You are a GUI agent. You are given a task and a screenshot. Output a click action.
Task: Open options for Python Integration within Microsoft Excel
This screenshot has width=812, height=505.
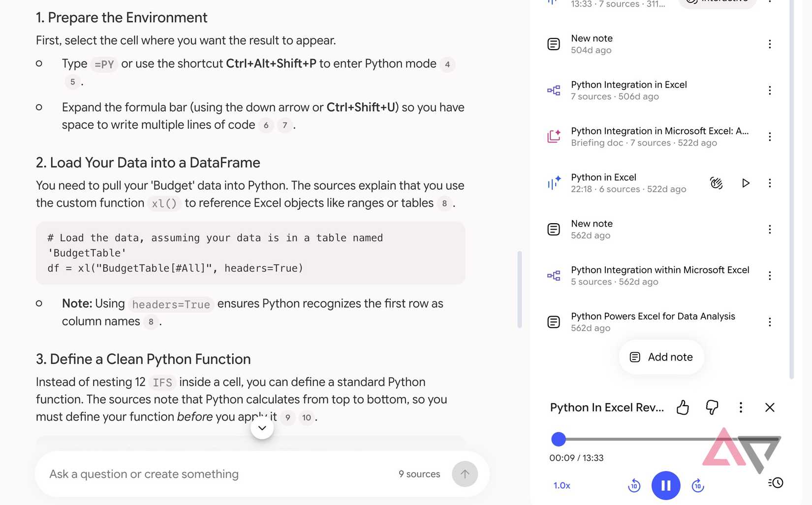coord(770,276)
